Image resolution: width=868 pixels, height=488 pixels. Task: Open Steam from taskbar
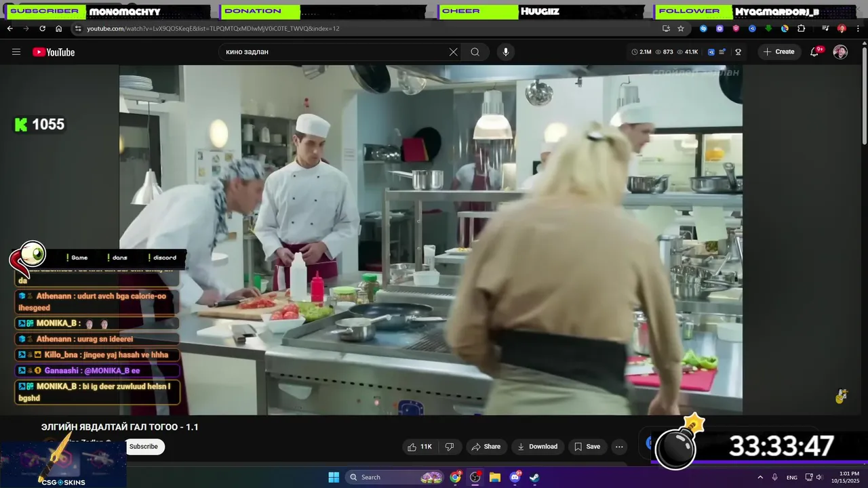[534, 477]
